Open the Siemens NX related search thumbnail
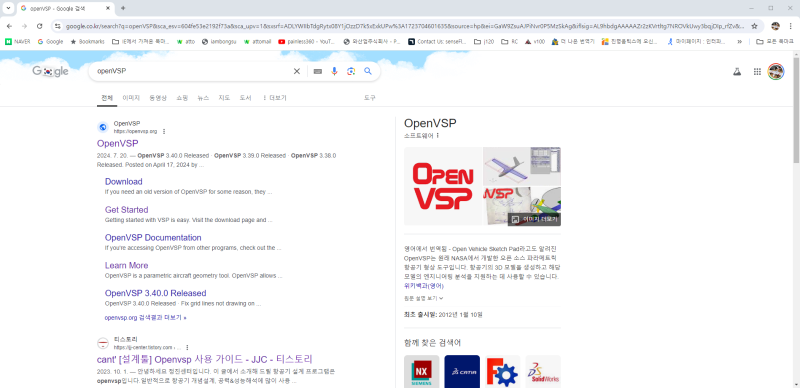800x388 pixels. (x=421, y=372)
